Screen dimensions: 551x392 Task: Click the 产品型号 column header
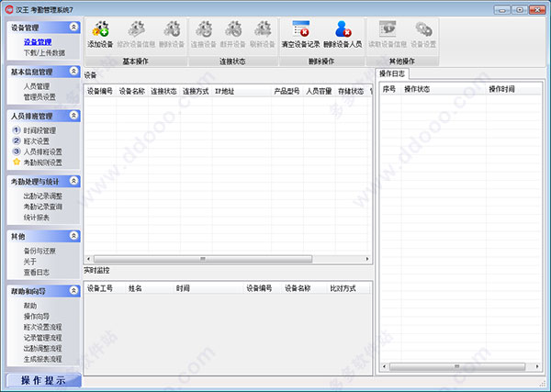pyautogui.click(x=287, y=91)
